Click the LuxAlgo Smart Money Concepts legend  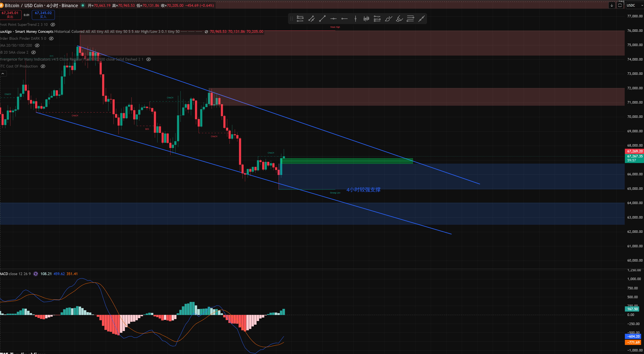click(x=27, y=31)
